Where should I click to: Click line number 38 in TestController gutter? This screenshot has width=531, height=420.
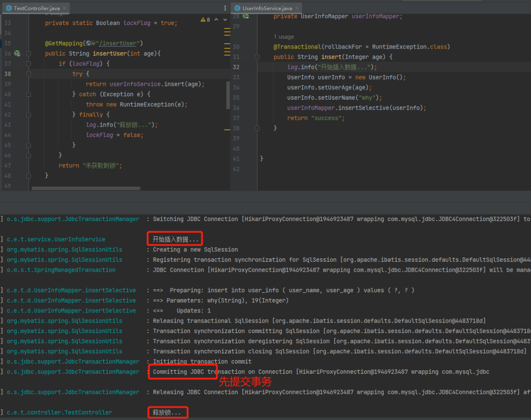point(8,74)
